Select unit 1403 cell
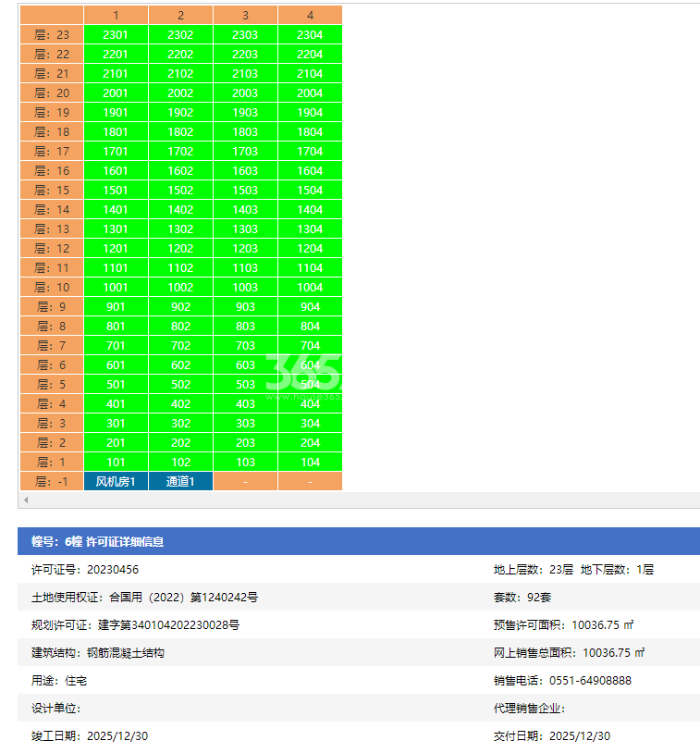 pyautogui.click(x=245, y=210)
